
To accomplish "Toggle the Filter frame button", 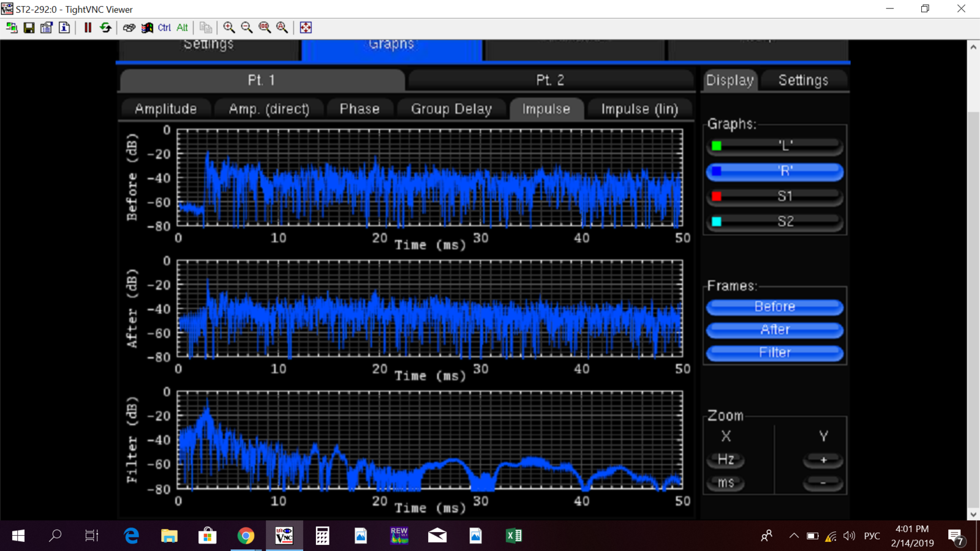I will (775, 353).
